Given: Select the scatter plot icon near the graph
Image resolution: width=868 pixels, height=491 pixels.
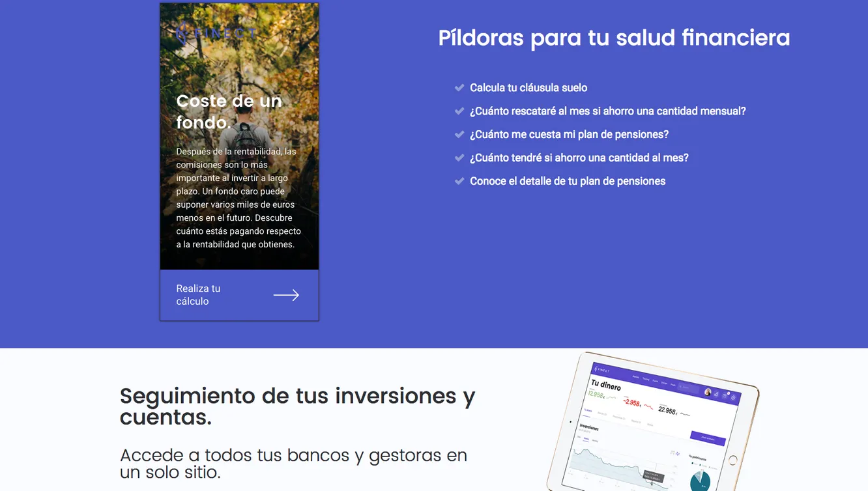Looking at the screenshot, I should pyautogui.click(x=678, y=453).
